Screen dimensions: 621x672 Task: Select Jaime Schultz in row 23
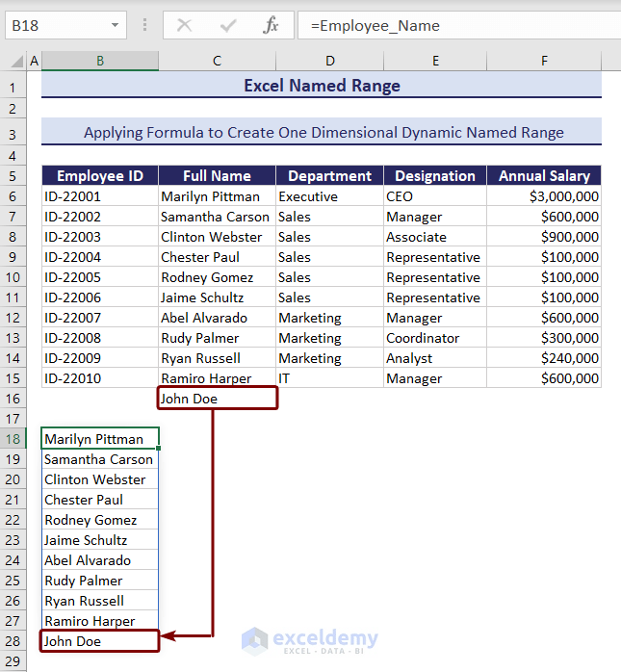(x=100, y=540)
